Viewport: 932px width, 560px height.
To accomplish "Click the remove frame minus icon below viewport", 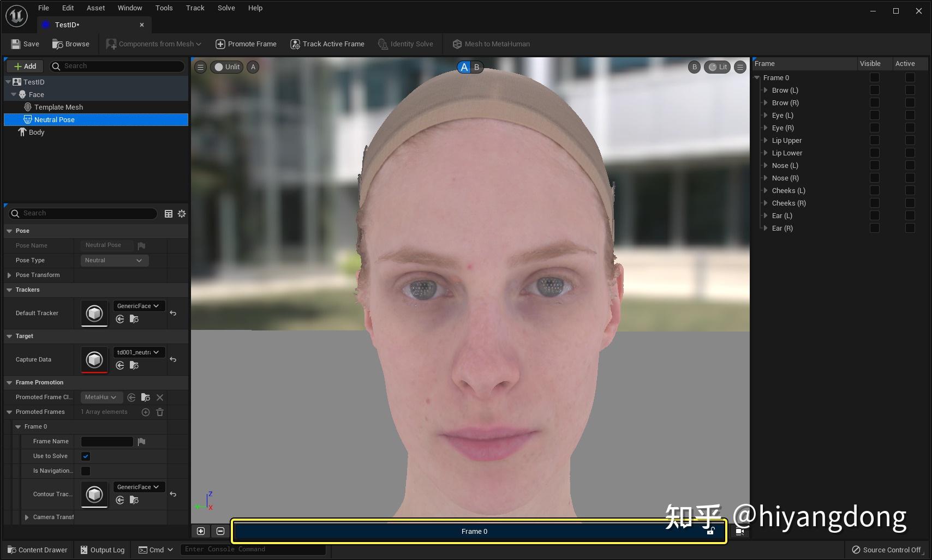I will point(220,531).
